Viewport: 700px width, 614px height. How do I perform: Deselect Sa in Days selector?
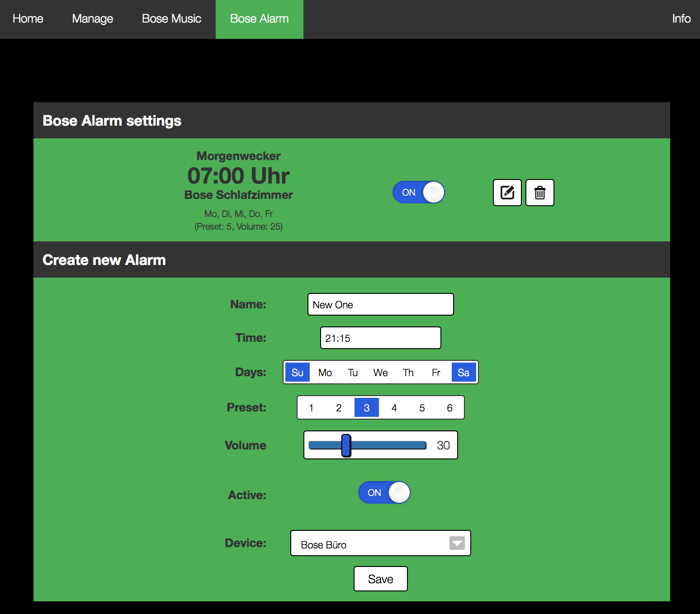(x=464, y=372)
